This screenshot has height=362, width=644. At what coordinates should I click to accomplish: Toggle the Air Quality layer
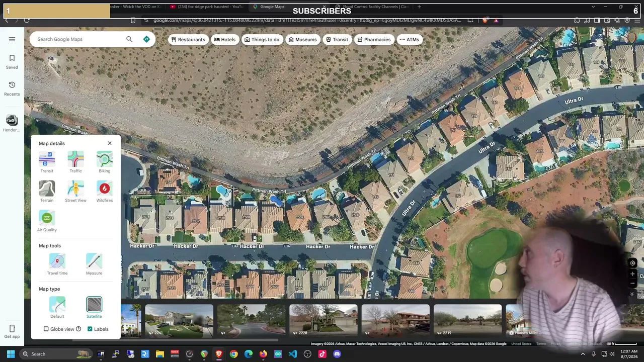(47, 221)
